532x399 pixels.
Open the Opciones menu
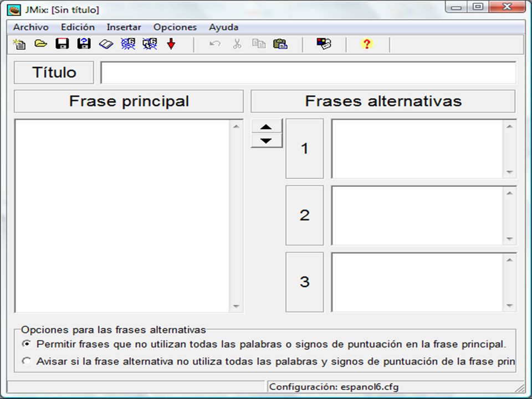point(175,27)
